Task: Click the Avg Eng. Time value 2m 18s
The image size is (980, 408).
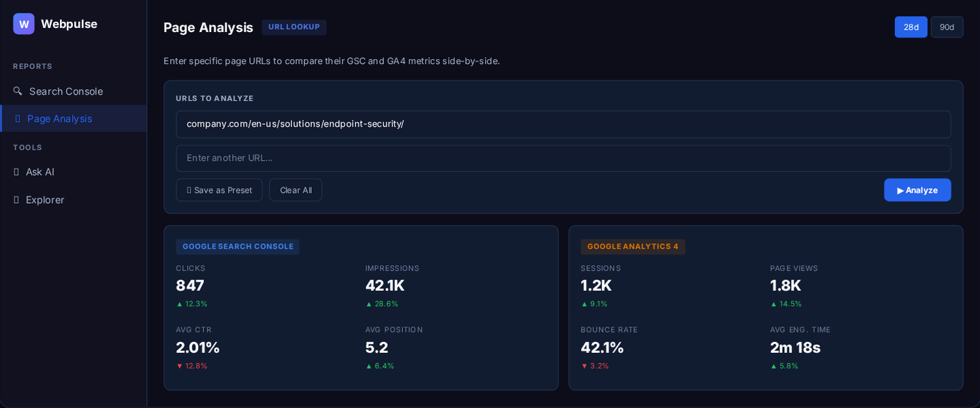Action: coord(795,347)
